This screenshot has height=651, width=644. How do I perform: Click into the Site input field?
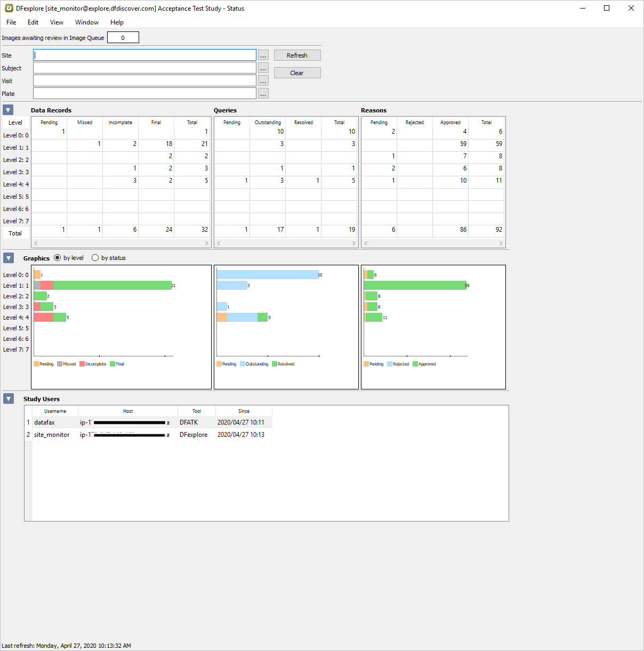[x=144, y=55]
